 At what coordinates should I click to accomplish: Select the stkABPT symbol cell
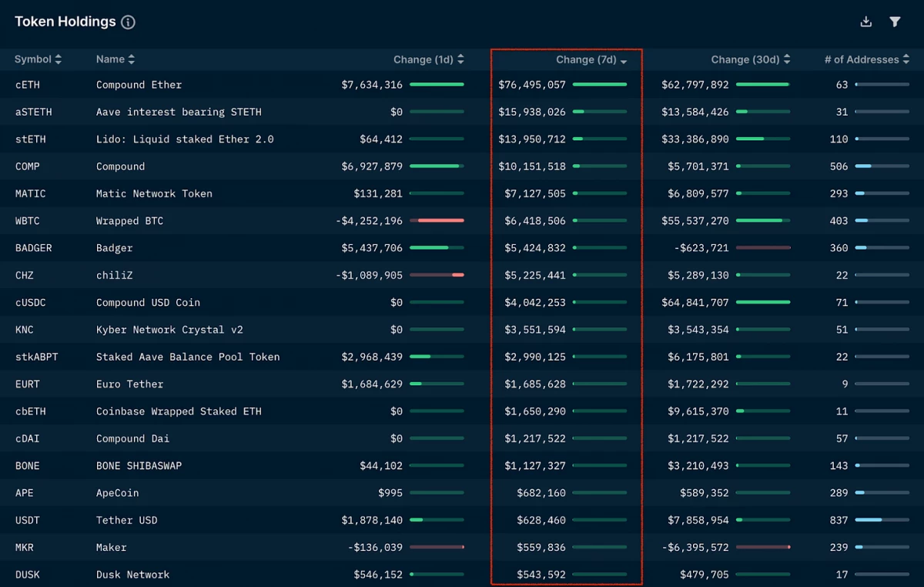[37, 357]
